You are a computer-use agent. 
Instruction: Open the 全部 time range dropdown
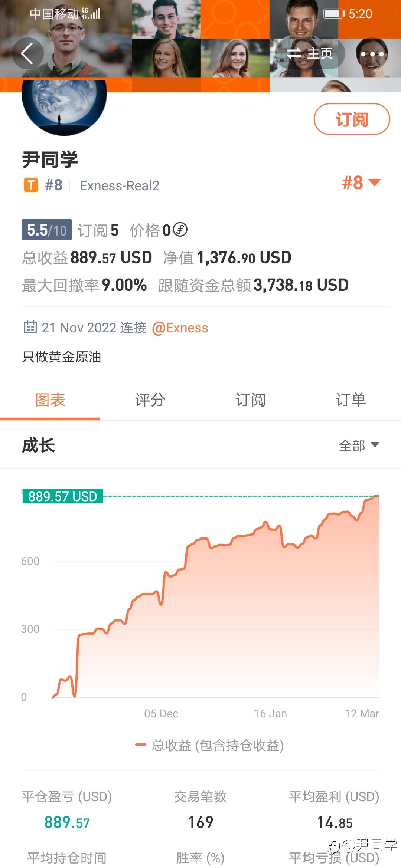point(359,445)
